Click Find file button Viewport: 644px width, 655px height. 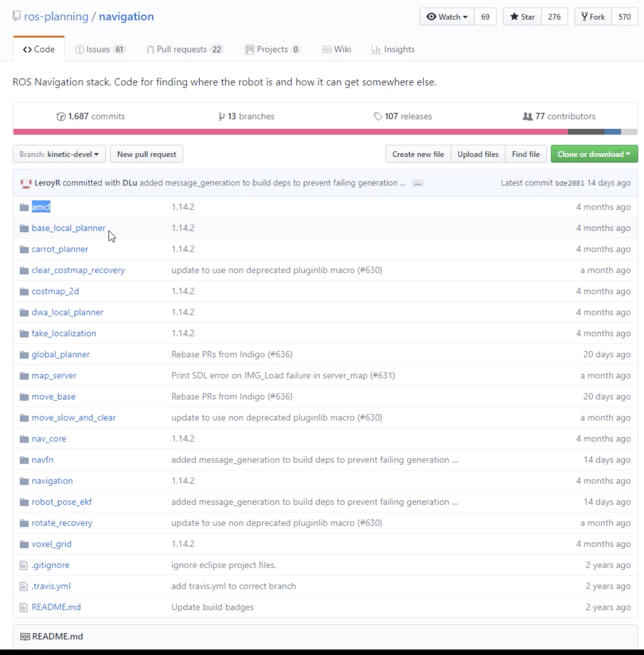[526, 154]
